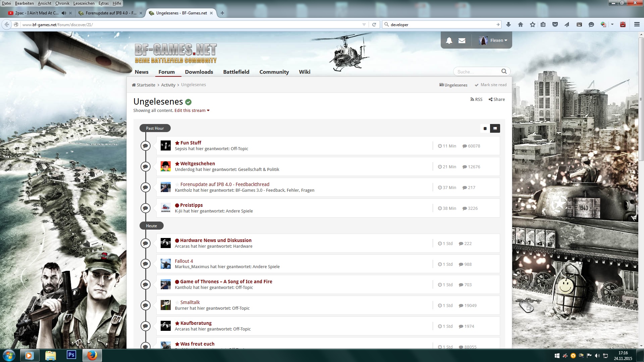Click the RSS feed link
Image resolution: width=644 pixels, height=362 pixels.
476,99
